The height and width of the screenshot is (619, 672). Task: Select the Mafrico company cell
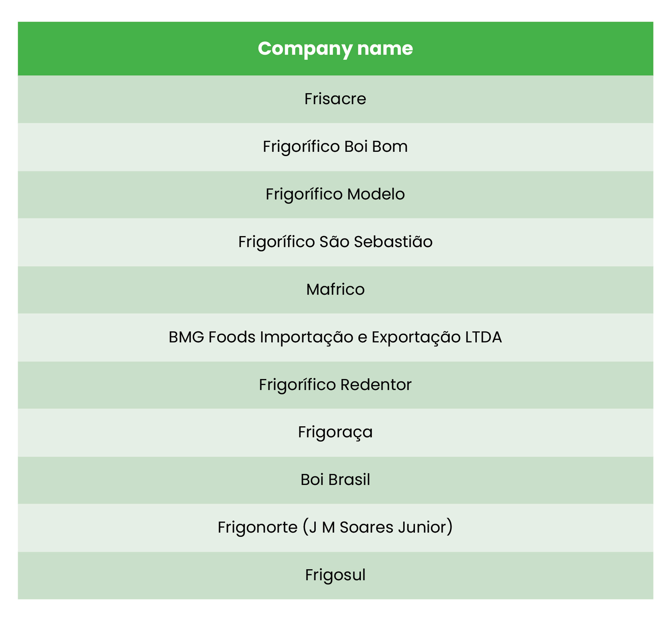click(x=335, y=289)
